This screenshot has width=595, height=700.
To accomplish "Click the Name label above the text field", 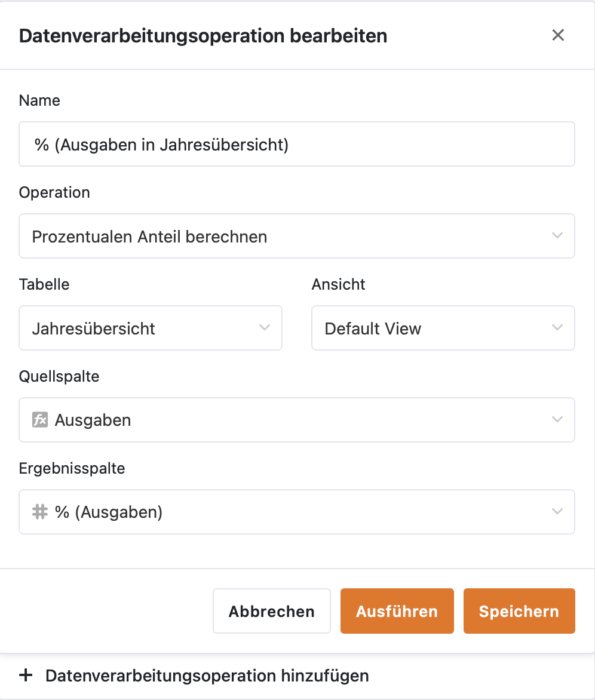I will pos(39,100).
